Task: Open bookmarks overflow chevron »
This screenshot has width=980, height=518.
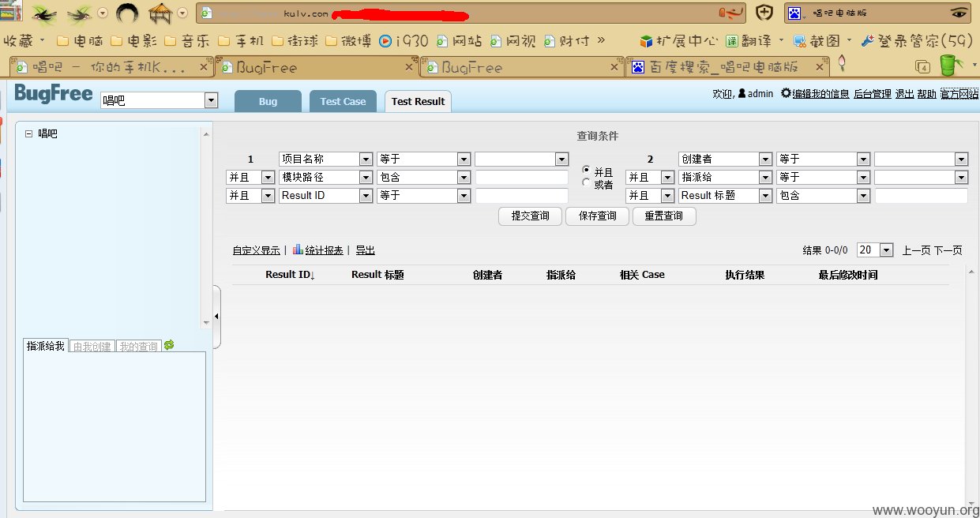Action: coord(602,40)
